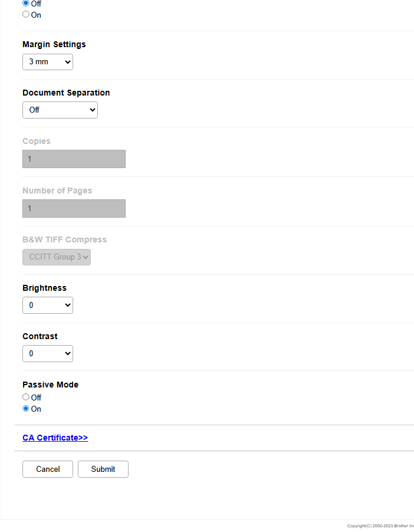The width and height of the screenshot is (414, 532).
Task: Submit the form settings
Action: point(103,469)
